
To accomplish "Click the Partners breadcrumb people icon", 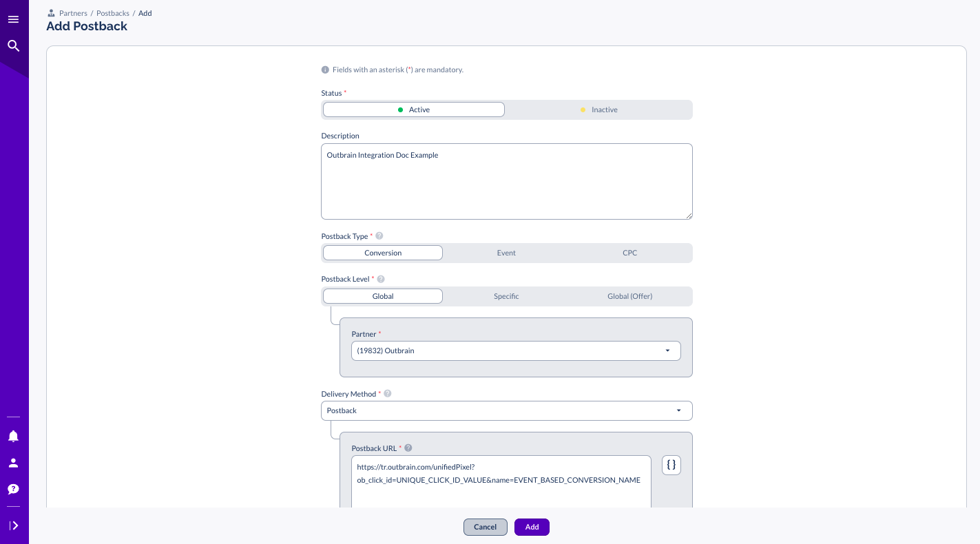I will [x=51, y=13].
